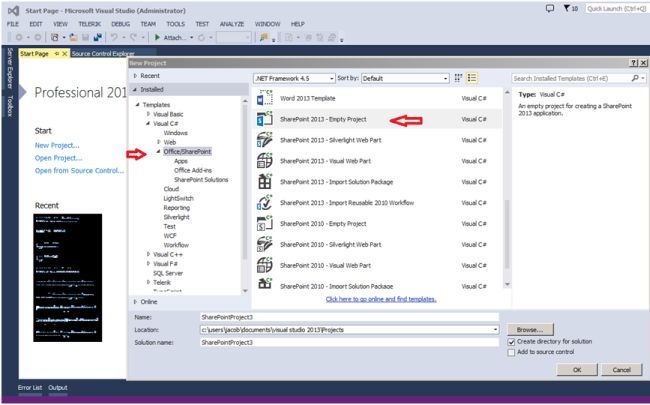This screenshot has height=405, width=650.
Task: Click the search magnifier in template search box
Action: pos(635,78)
